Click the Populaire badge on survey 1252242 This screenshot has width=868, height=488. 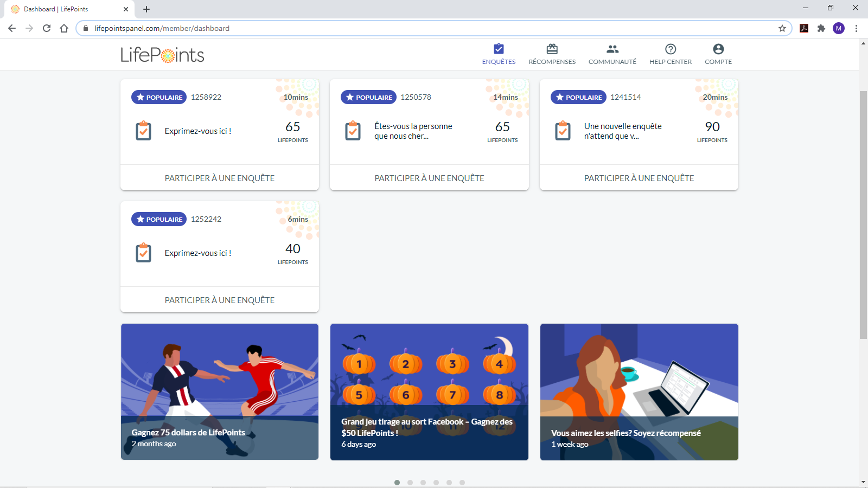click(159, 219)
